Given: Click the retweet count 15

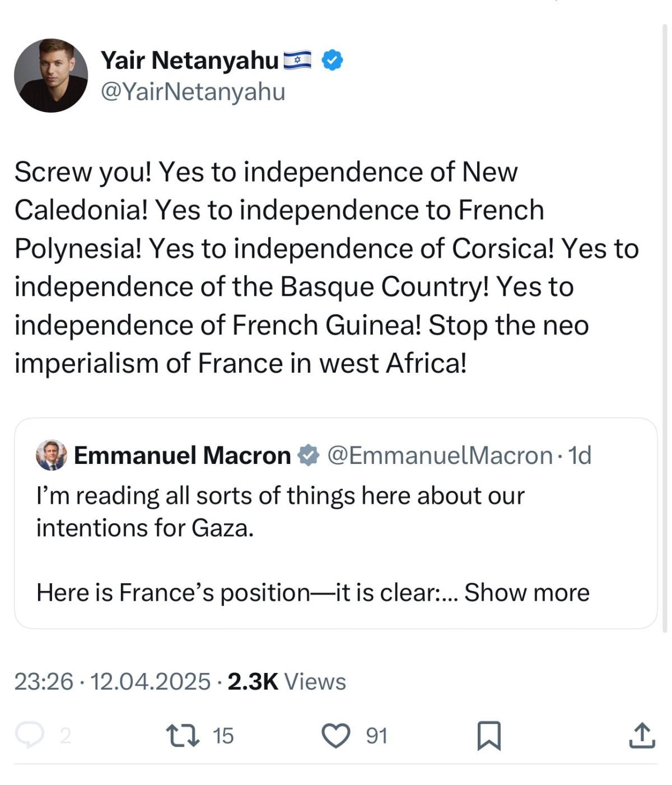Looking at the screenshot, I should pyautogui.click(x=223, y=735).
